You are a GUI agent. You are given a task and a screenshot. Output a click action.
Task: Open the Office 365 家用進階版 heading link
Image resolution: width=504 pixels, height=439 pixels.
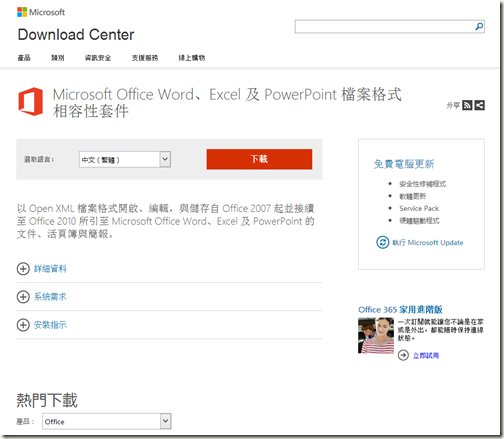[x=400, y=310]
